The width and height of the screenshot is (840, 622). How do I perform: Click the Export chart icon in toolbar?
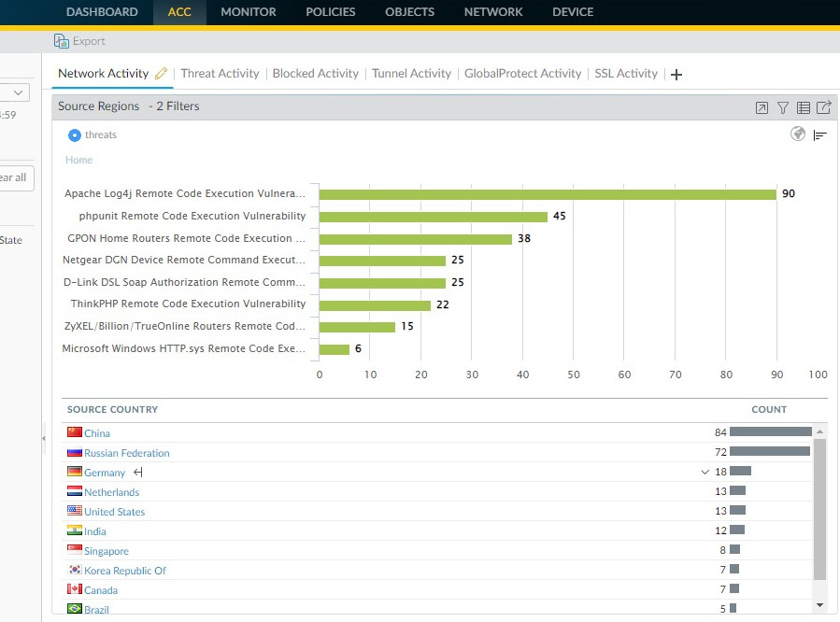[x=61, y=41]
